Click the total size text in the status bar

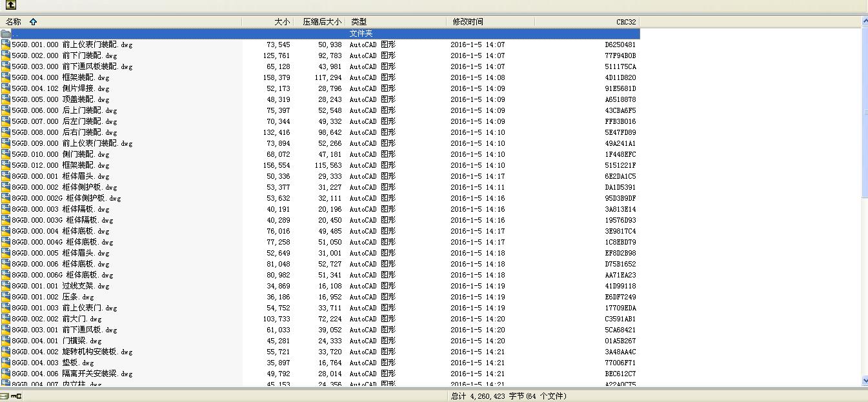[x=509, y=396]
